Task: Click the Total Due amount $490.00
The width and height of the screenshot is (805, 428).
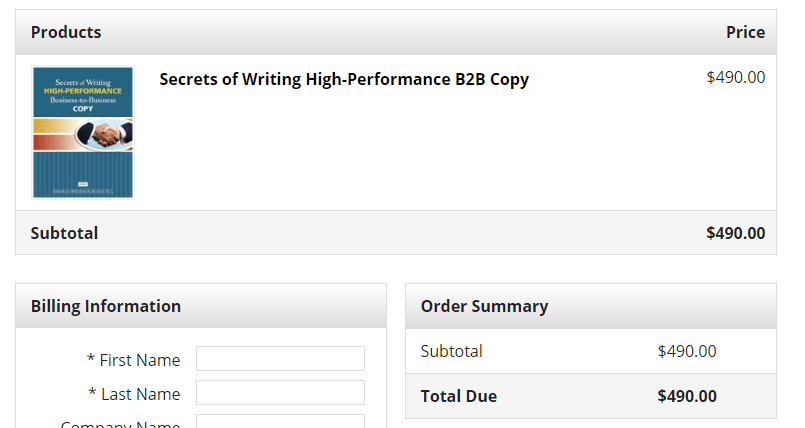Action: (x=687, y=396)
